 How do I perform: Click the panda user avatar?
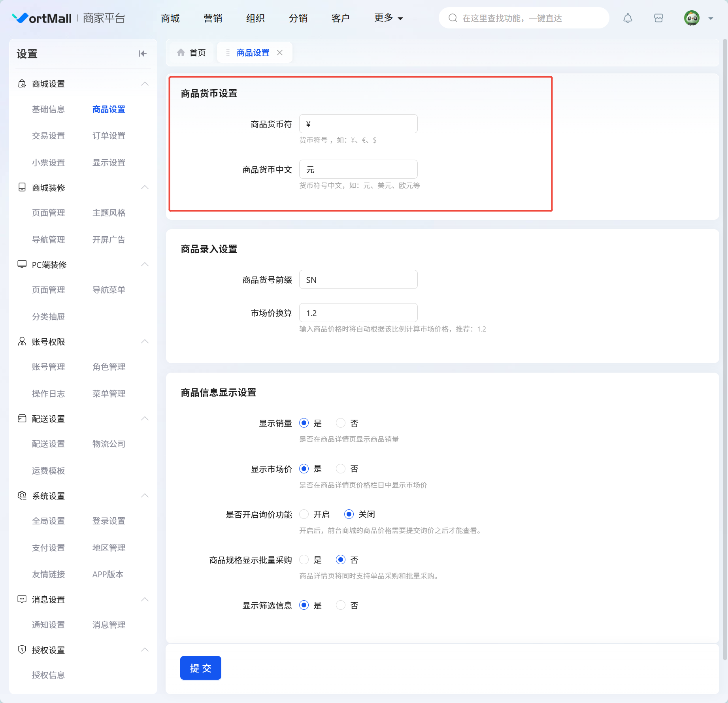pyautogui.click(x=692, y=18)
